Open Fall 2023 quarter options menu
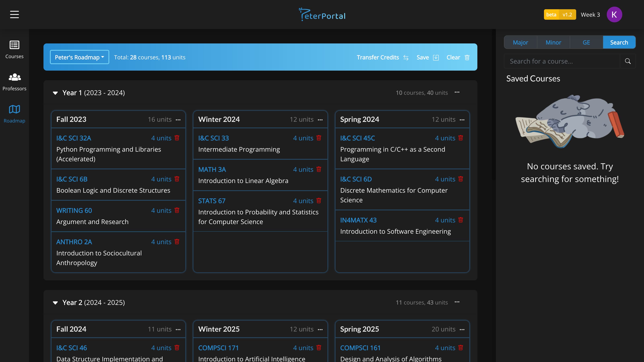This screenshot has width=644, height=362. pyautogui.click(x=178, y=120)
